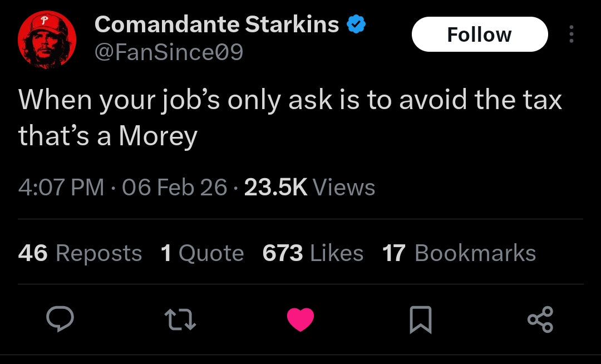View the 23.5K Views analytics
This screenshot has height=364, width=601.
tap(309, 188)
